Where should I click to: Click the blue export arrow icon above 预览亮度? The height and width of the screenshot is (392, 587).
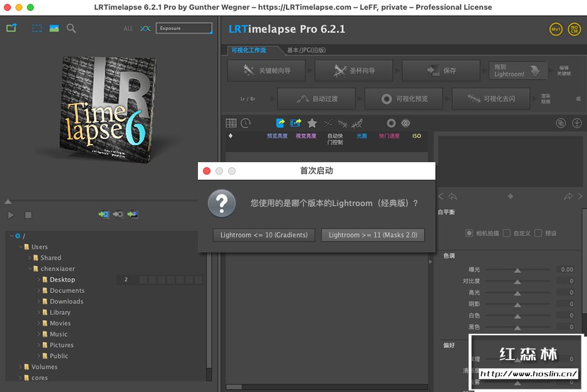(x=280, y=123)
